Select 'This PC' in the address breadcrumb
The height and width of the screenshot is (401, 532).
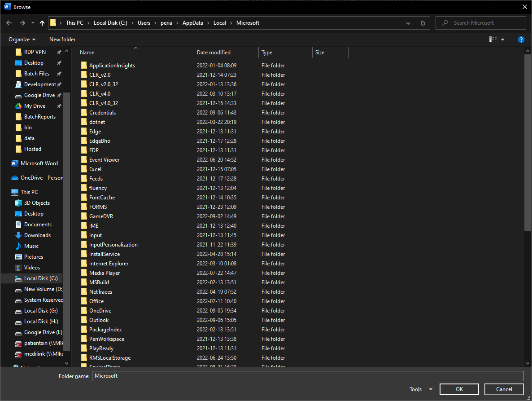(x=74, y=23)
